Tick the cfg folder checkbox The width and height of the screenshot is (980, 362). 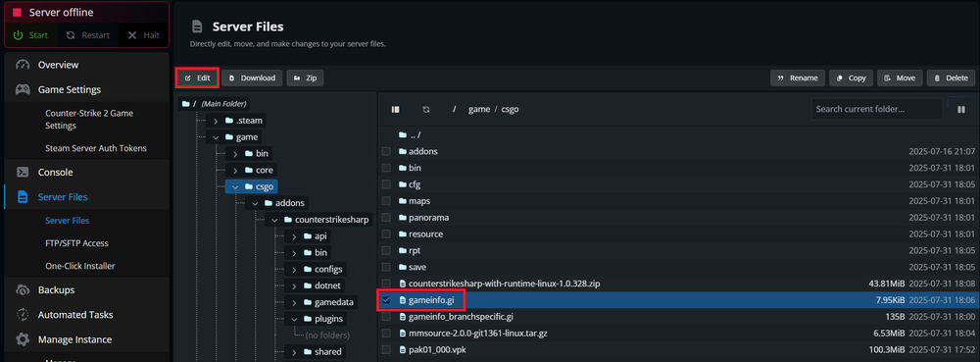[386, 184]
